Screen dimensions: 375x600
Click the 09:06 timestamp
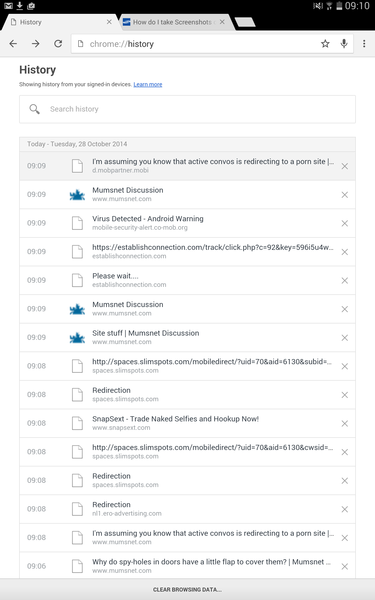pyautogui.click(x=36, y=566)
